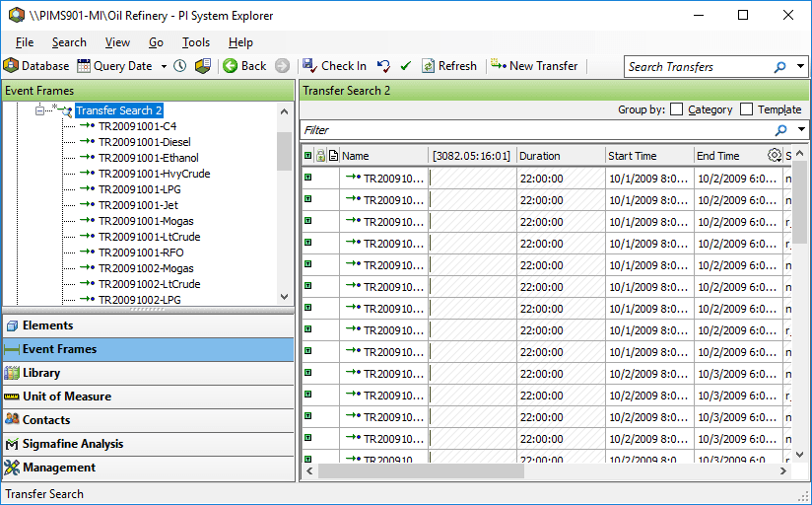Click the transfer icon beside TR20091001-LPG

point(87,188)
